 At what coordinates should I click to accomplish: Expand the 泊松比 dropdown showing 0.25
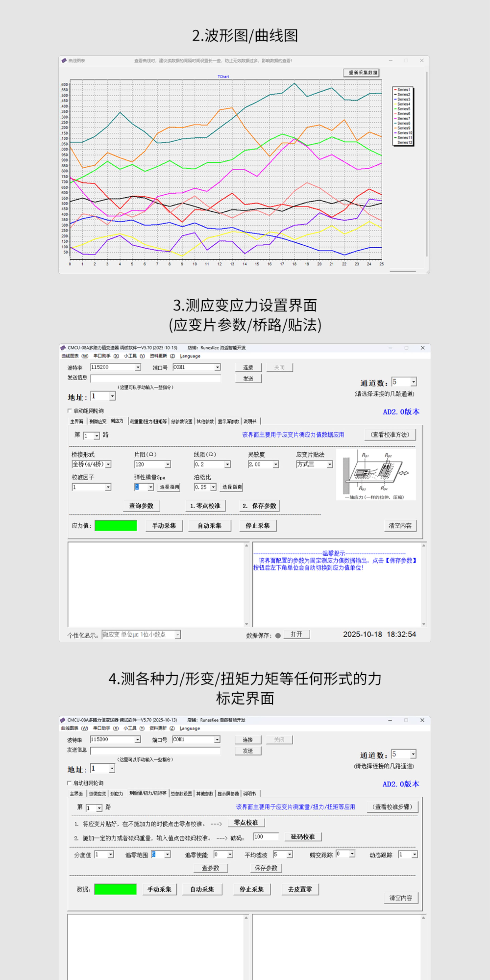[213, 487]
